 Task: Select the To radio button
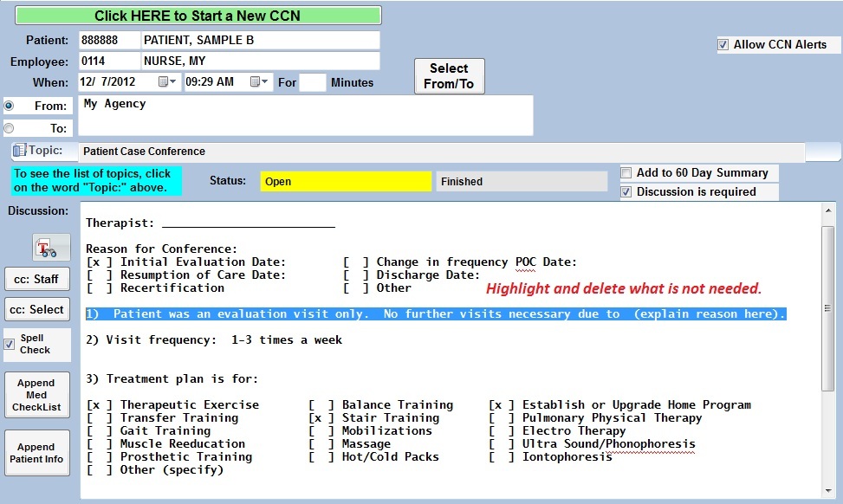tap(10, 128)
